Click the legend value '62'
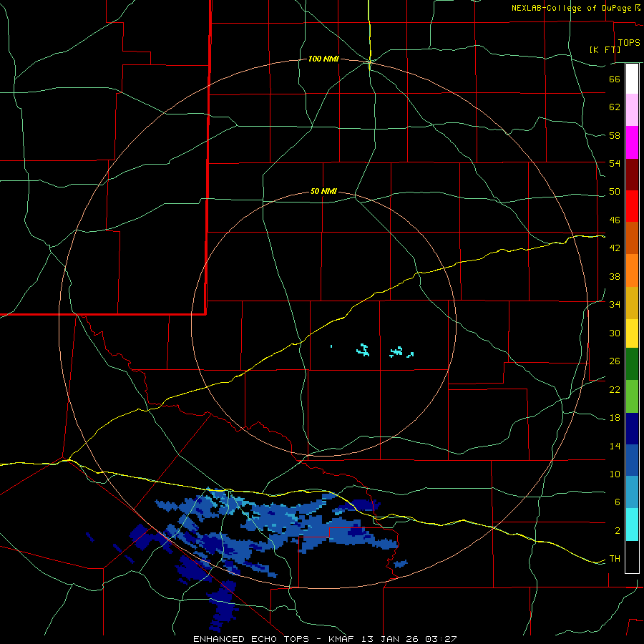Image resolution: width=644 pixels, height=644 pixels. point(615,107)
